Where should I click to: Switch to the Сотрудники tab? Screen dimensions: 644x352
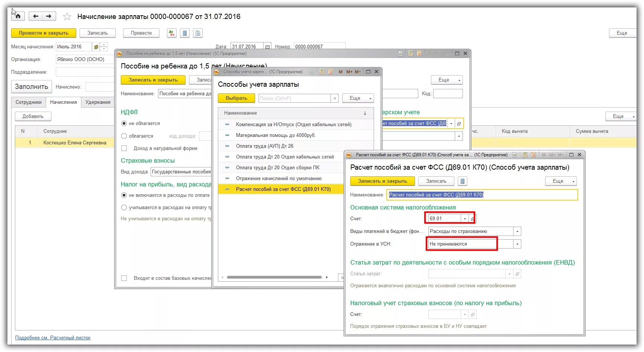click(x=29, y=102)
